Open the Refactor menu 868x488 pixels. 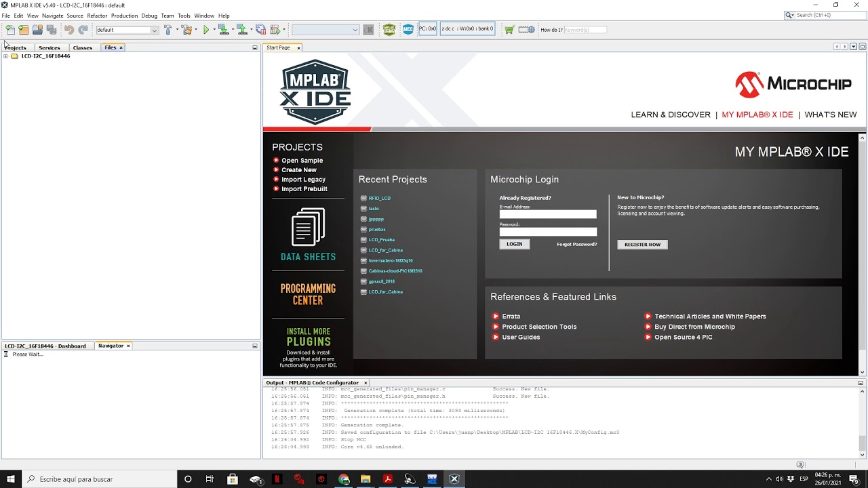pyautogui.click(x=97, y=16)
